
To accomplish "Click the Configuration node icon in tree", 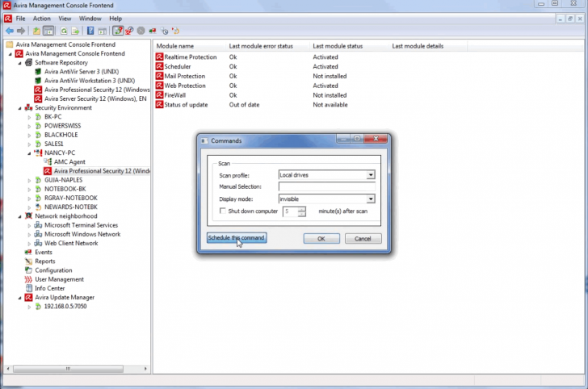I will [28, 270].
